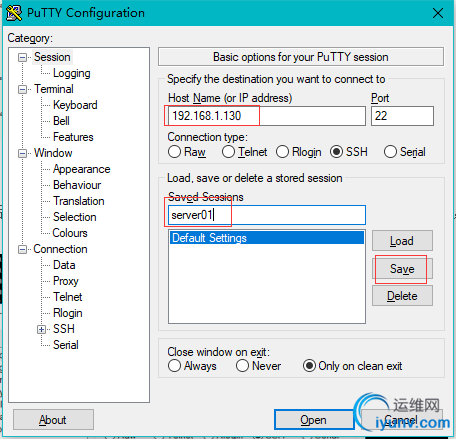Viewport: 456px width, 439px height.
Task: Open the Translation settings category
Action: coord(79,201)
